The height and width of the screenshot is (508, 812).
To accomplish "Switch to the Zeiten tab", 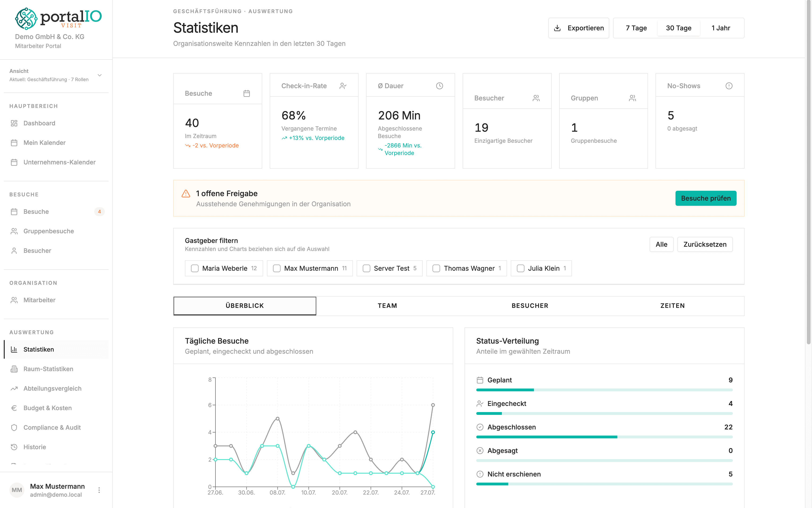I will point(672,306).
